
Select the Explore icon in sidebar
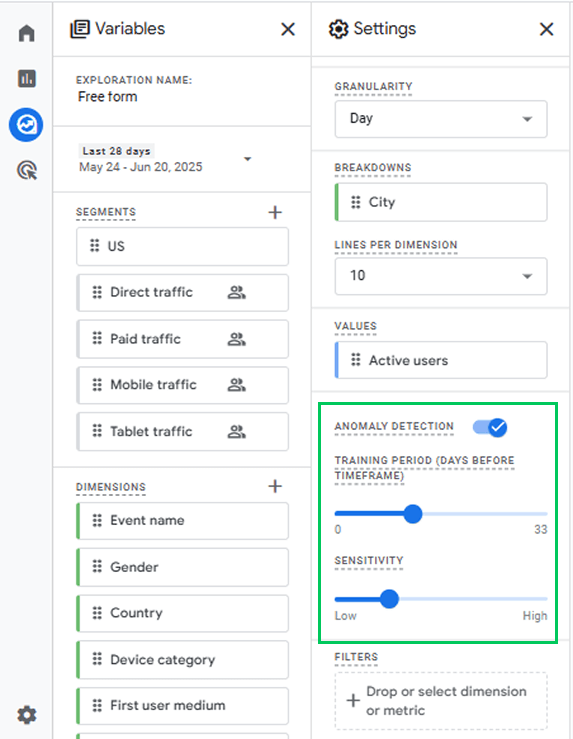click(x=26, y=125)
